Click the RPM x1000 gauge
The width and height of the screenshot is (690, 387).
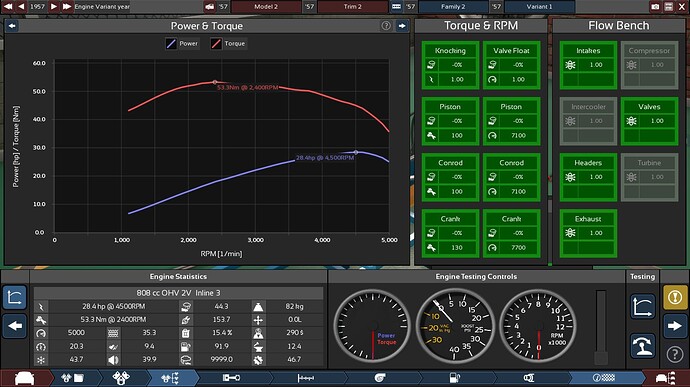[537, 326]
